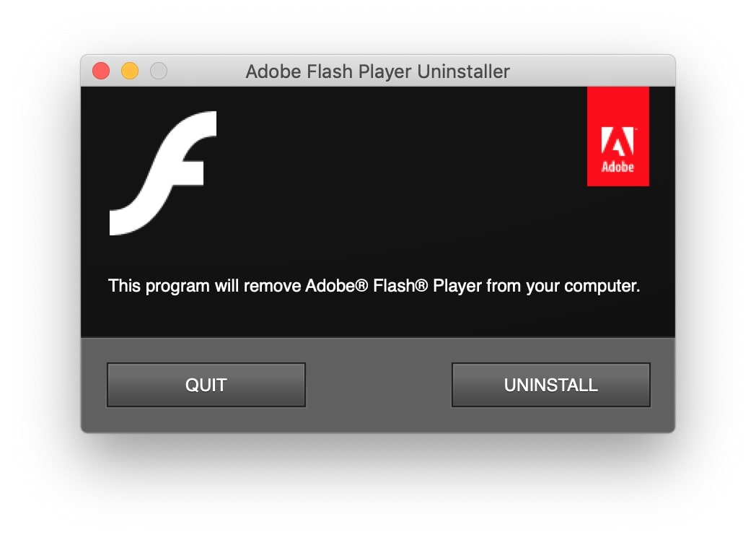Click the Adobe Flash Player Uninstaller title
The image size is (756, 540).
pos(378,71)
